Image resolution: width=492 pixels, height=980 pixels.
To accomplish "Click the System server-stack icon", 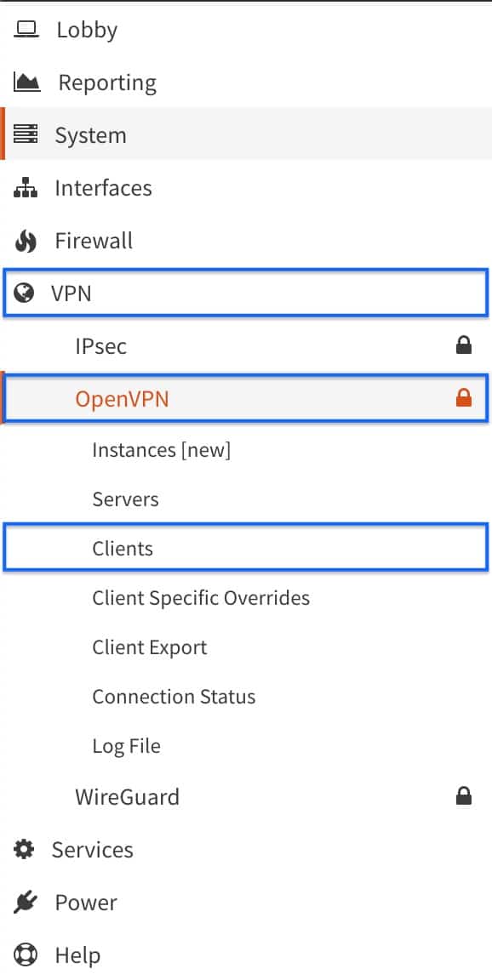I will [26, 134].
